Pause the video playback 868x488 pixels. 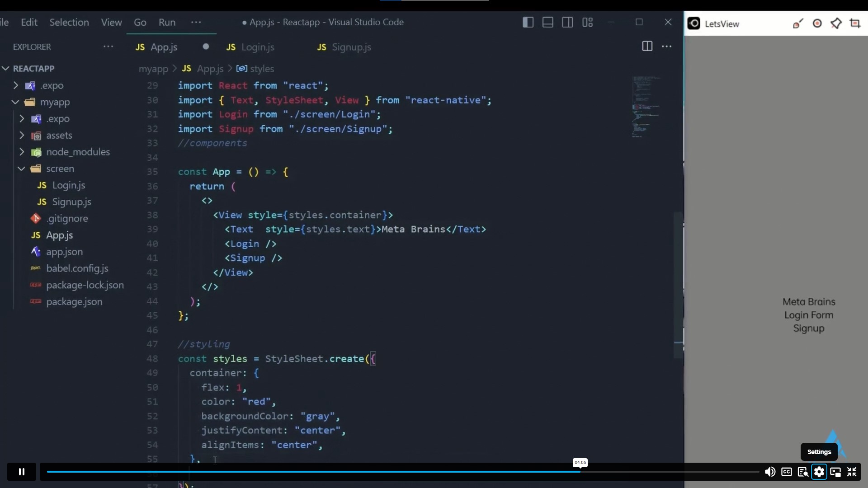(21, 471)
